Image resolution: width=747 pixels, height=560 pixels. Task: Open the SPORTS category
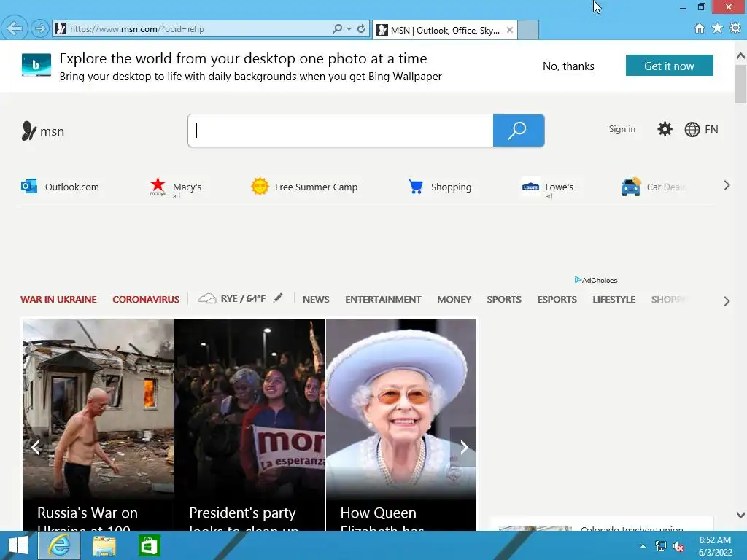(504, 299)
